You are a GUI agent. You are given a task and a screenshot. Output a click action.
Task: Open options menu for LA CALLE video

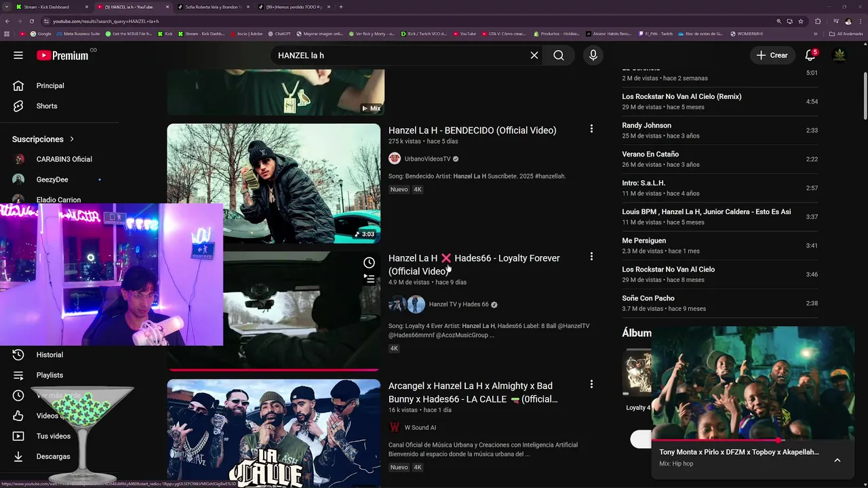click(591, 384)
